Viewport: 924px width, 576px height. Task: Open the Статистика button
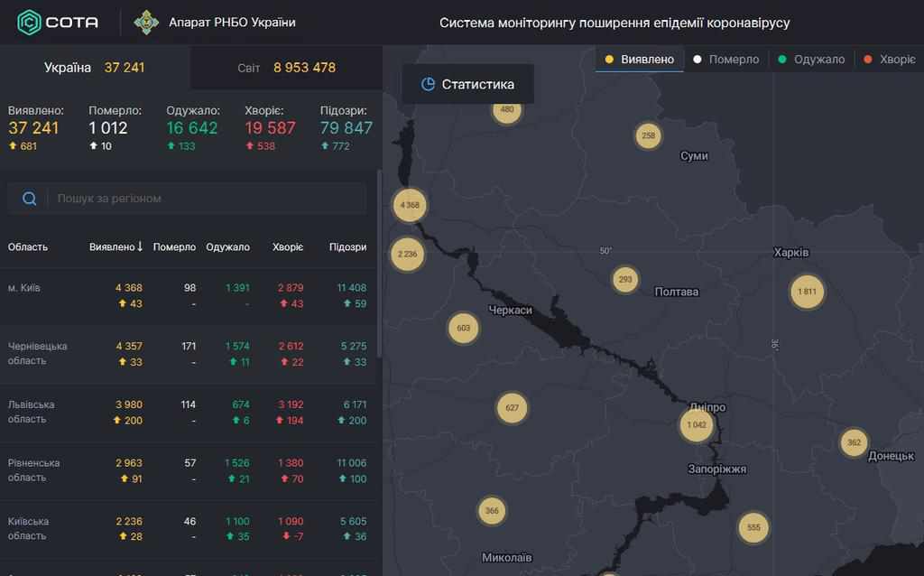point(467,84)
